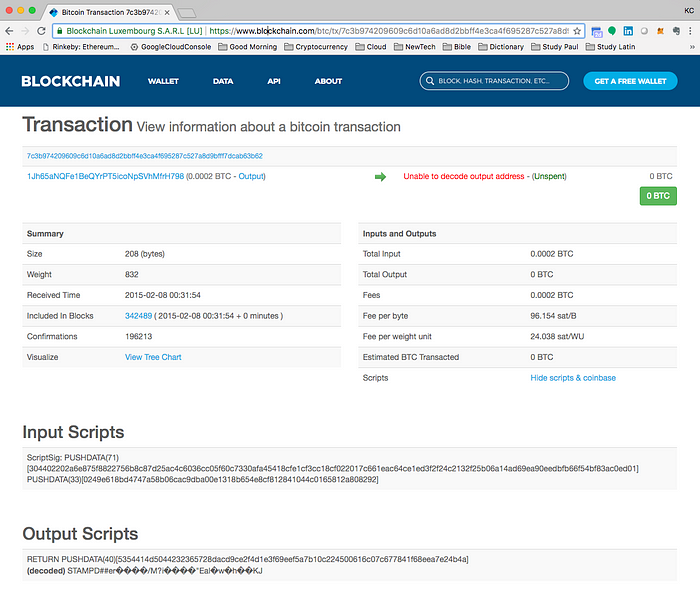Viewport: 700px width, 589px height.
Task: Click the green secure padlock icon
Action: click(59, 31)
